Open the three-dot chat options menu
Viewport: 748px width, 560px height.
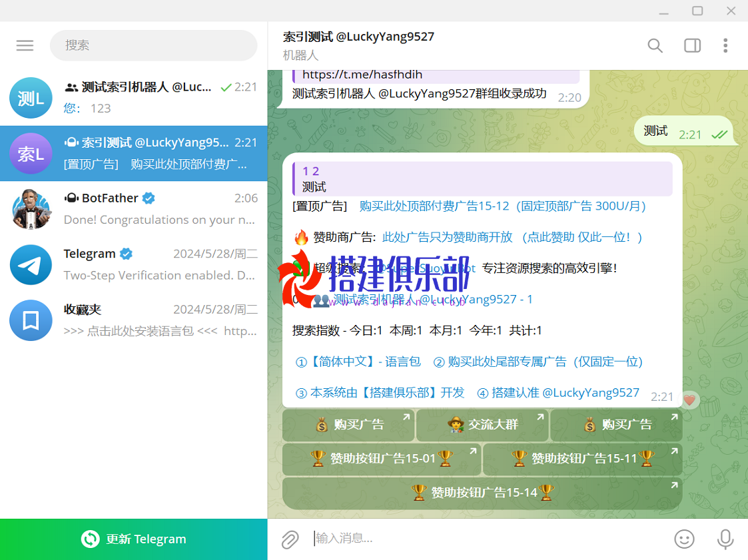[725, 45]
